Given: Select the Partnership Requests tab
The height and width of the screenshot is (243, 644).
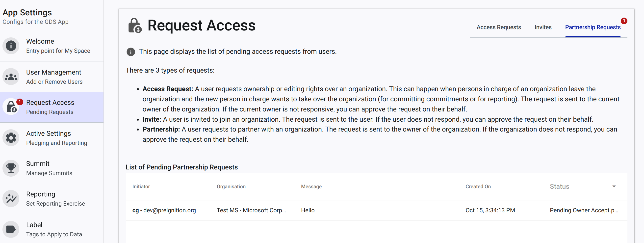Looking at the screenshot, I should 592,27.
